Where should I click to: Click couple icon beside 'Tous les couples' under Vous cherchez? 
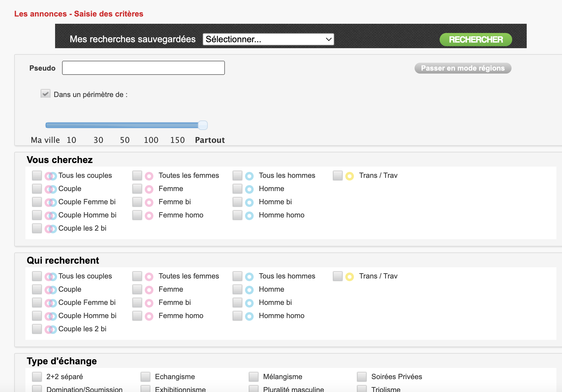[x=51, y=176]
